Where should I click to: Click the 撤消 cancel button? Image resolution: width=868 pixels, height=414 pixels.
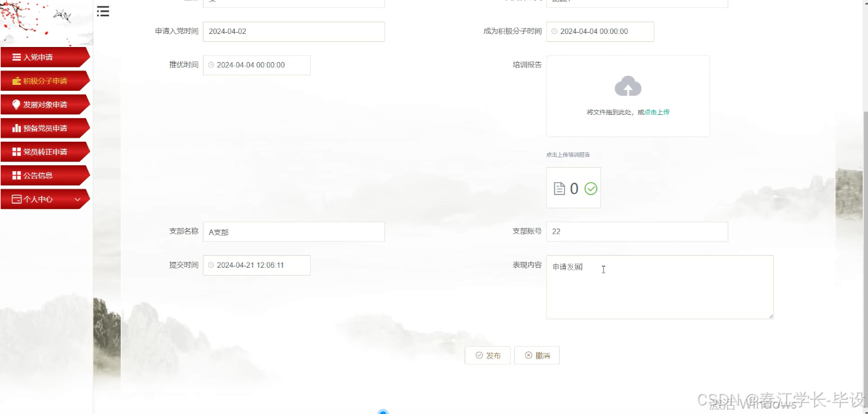click(x=536, y=355)
